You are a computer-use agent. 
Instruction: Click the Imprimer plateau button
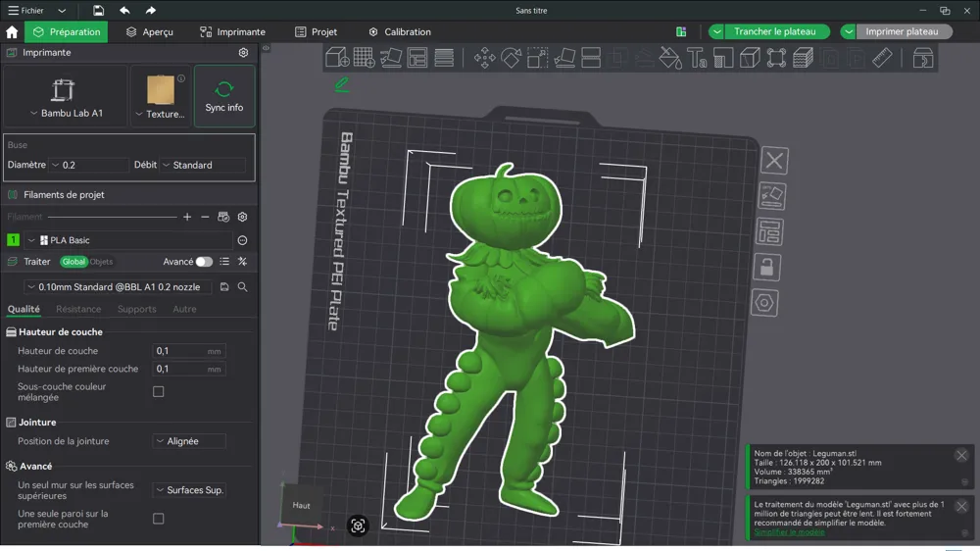point(902,32)
